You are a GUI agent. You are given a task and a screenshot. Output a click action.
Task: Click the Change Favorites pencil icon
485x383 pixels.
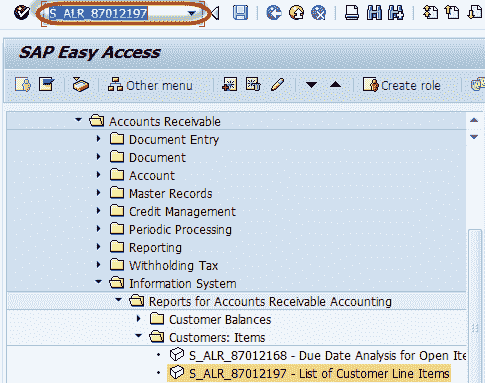[277, 84]
